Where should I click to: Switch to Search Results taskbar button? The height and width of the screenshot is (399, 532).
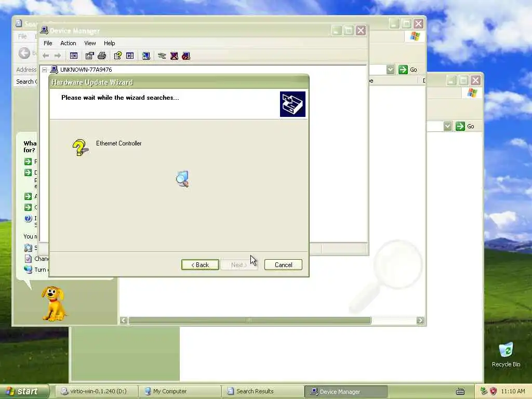[263, 392]
